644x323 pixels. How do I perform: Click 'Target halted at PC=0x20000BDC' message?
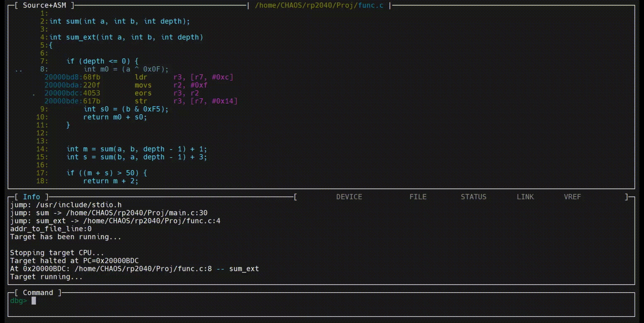74,261
